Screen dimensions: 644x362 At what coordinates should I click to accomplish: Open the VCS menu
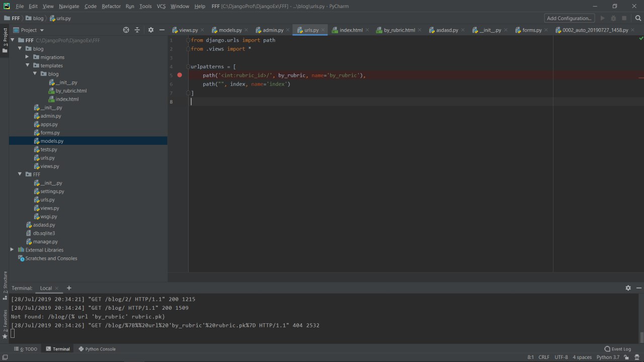(161, 6)
